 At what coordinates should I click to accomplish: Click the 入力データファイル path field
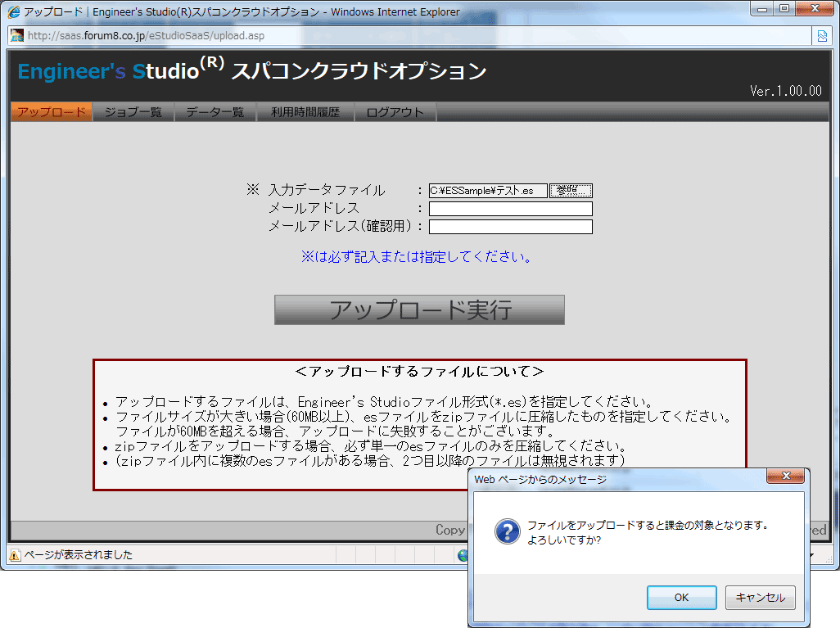pos(488,190)
